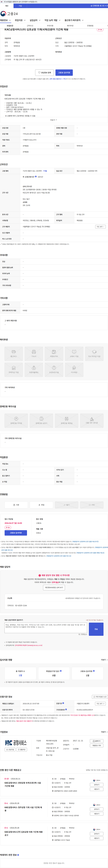Click the 거짓구인광고 신고 button
Image resolution: width=108 pixels, height=868 pixels.
(100, 697)
